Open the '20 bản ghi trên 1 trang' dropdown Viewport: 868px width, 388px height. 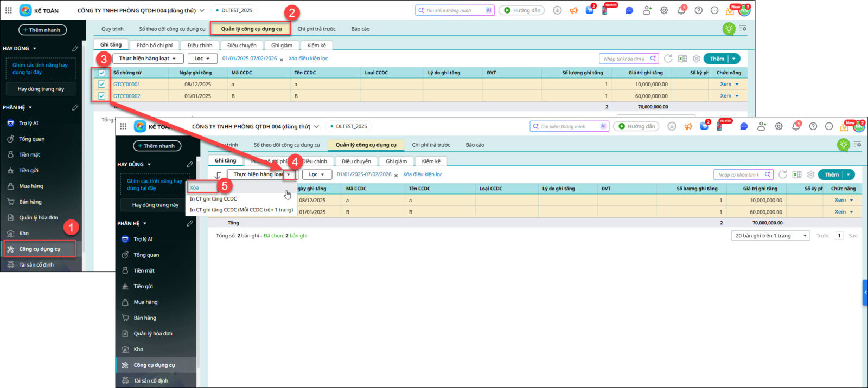point(770,236)
